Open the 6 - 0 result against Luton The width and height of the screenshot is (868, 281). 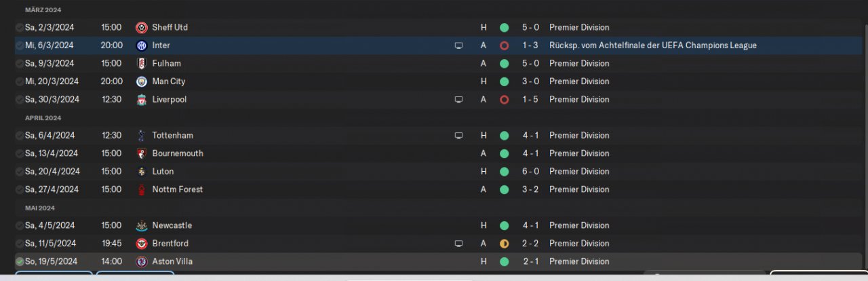[x=530, y=171]
